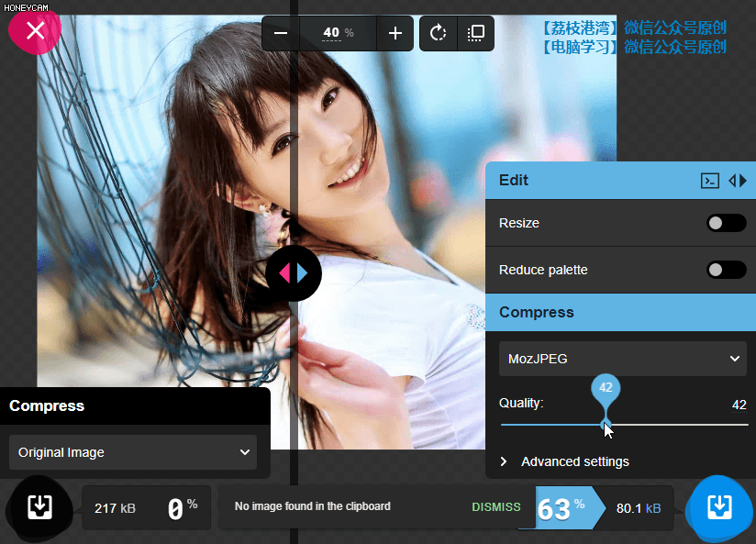Screen dimensions: 756x544
Task: Open the CLI command icon in Edit header
Action: point(709,181)
